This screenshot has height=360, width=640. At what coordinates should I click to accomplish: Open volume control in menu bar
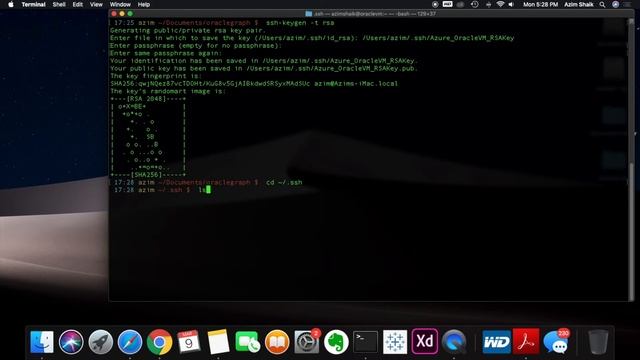(511, 4)
